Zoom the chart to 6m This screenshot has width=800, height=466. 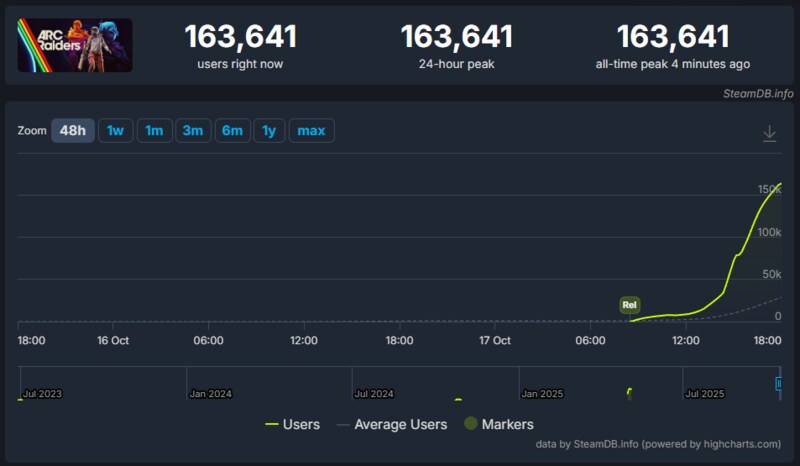[x=232, y=131]
